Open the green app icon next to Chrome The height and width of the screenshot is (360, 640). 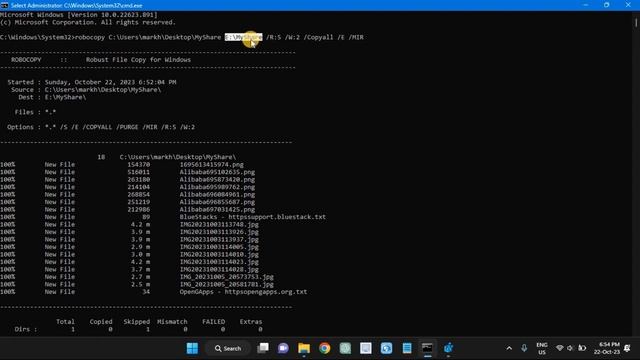click(x=345, y=348)
